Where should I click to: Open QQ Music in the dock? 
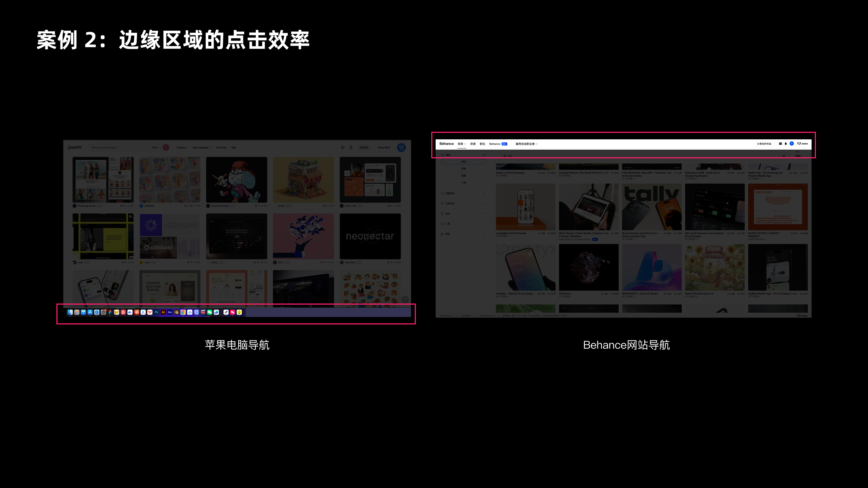click(x=240, y=312)
